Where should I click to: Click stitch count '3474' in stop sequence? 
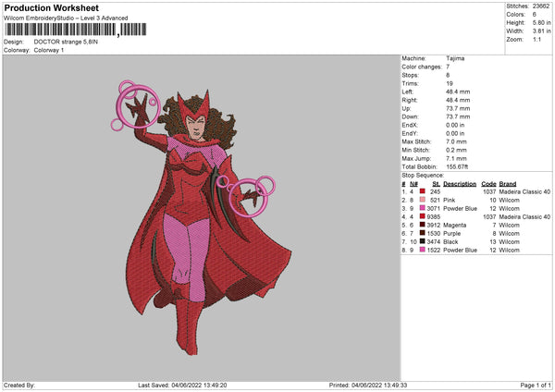click(x=434, y=241)
